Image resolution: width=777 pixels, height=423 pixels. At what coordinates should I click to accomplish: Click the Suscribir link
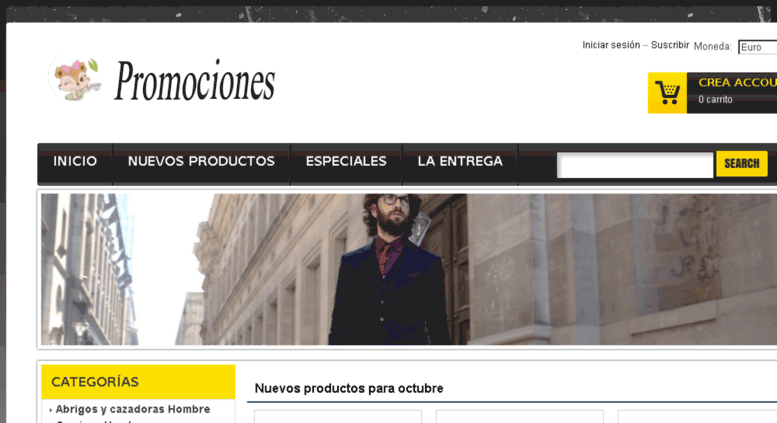click(x=670, y=45)
